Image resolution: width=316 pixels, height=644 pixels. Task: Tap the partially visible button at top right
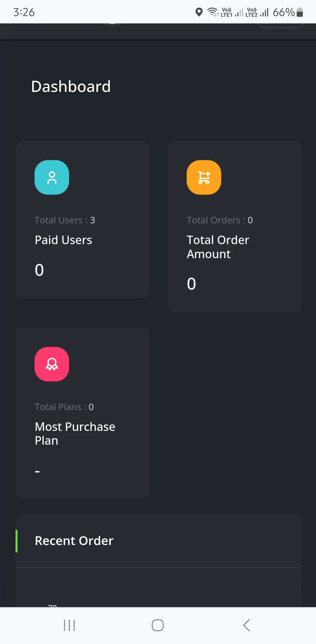pyautogui.click(x=280, y=26)
